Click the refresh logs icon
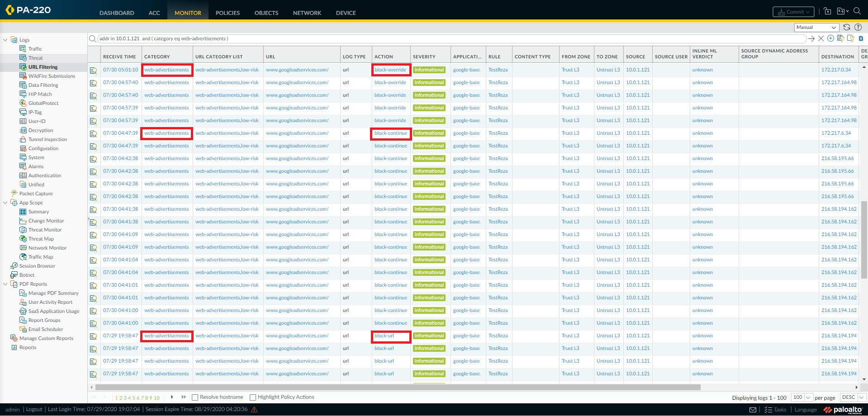The height and width of the screenshot is (416, 868). point(847,27)
